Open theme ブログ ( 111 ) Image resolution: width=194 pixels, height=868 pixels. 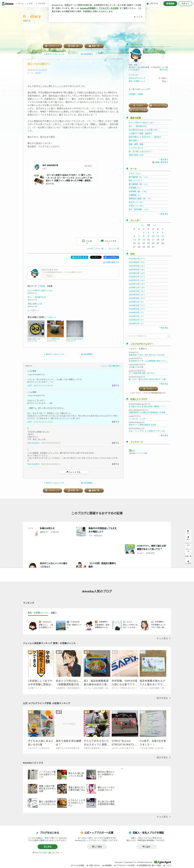135,173
